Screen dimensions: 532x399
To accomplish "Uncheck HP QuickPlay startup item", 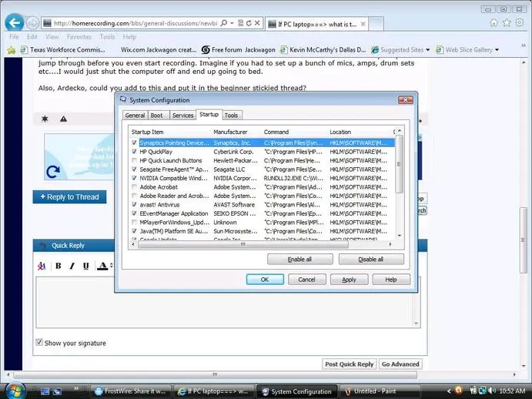I will coord(135,152).
